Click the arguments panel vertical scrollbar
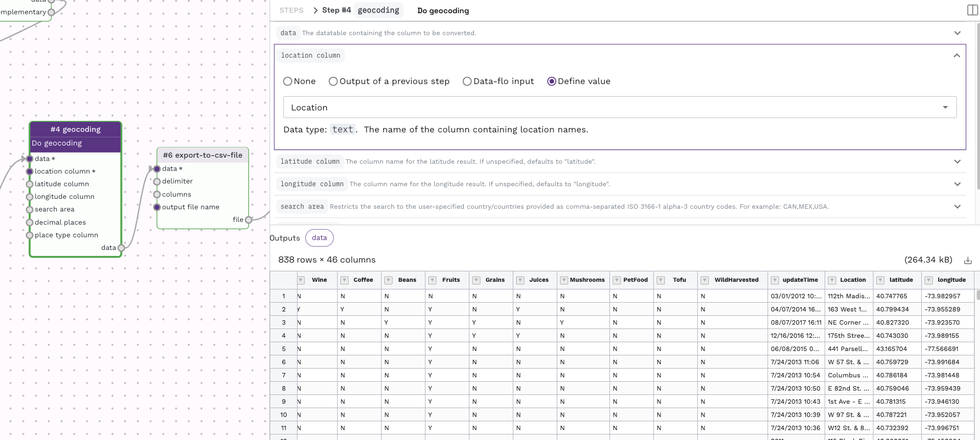Image resolution: width=980 pixels, height=440 pixels. coord(977,107)
